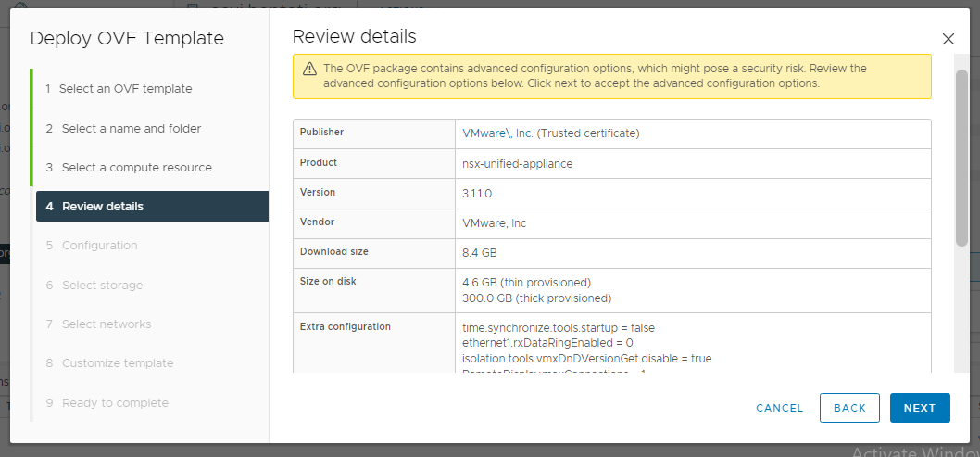Click the vertical scrollbar thumb in details pane
This screenshot has width=980, height=457.
pos(961,157)
